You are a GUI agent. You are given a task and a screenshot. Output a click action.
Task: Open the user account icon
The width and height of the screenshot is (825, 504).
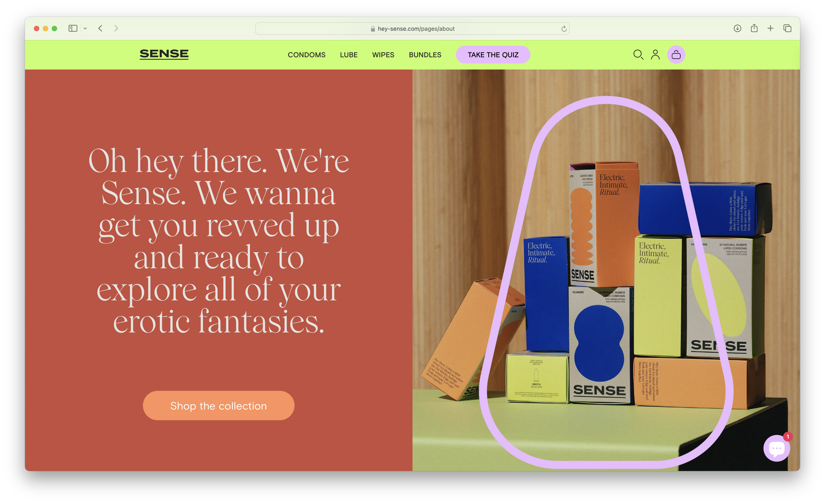[655, 55]
